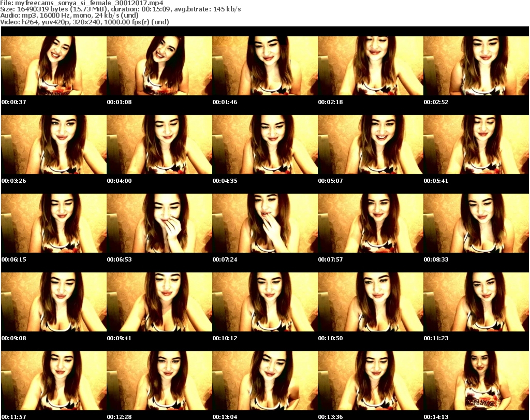Choose the thumbnail above 00:04:35
The image size is (530, 420).
pos(265,144)
